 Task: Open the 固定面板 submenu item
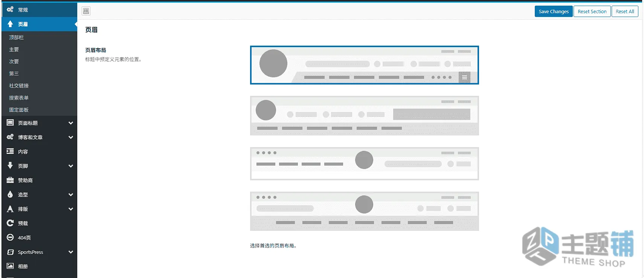[x=39, y=110]
